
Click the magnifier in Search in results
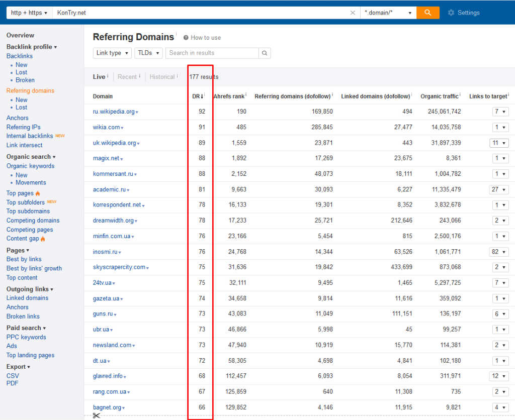coord(265,53)
